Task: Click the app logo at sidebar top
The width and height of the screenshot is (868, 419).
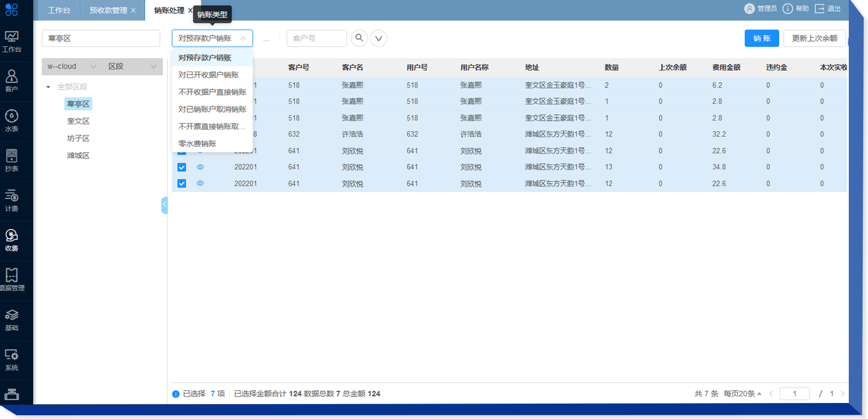Action: pyautogui.click(x=11, y=10)
